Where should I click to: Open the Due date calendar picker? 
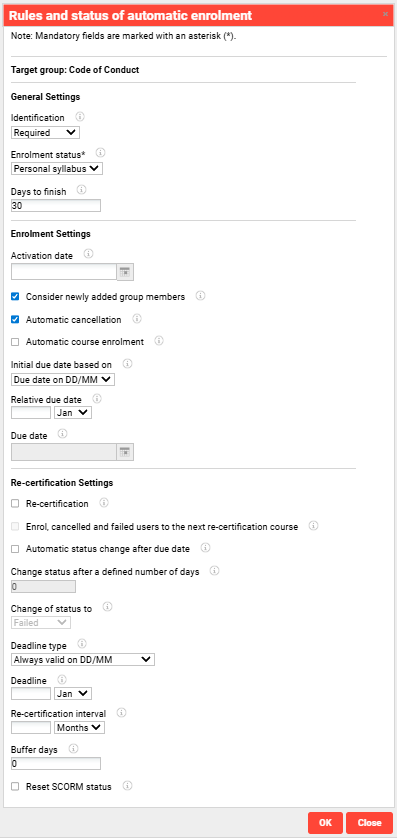[125, 452]
